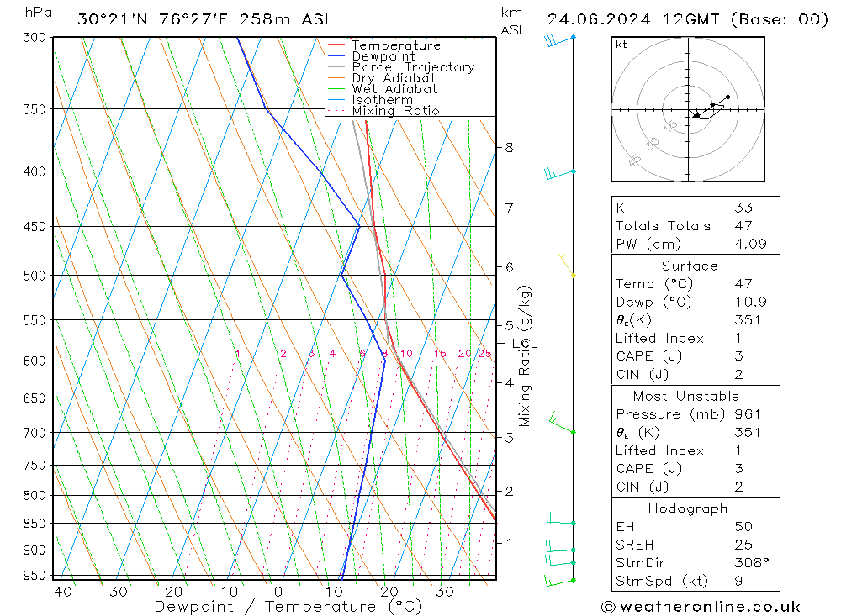Click the Mixing Ratio legend entry
Viewport: 841px width, 616px height.
tap(383, 111)
